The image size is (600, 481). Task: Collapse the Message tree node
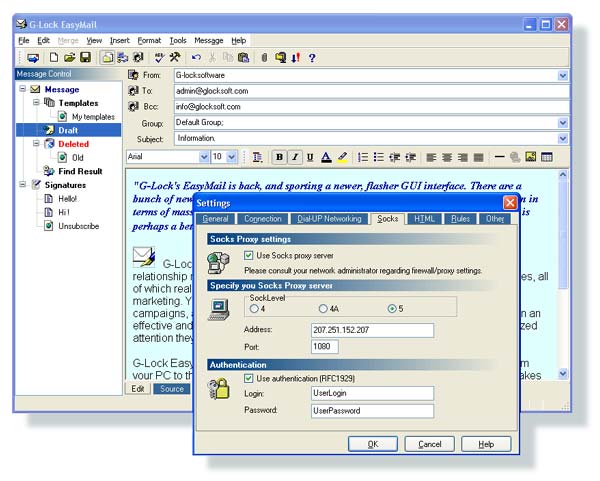pyautogui.click(x=23, y=89)
